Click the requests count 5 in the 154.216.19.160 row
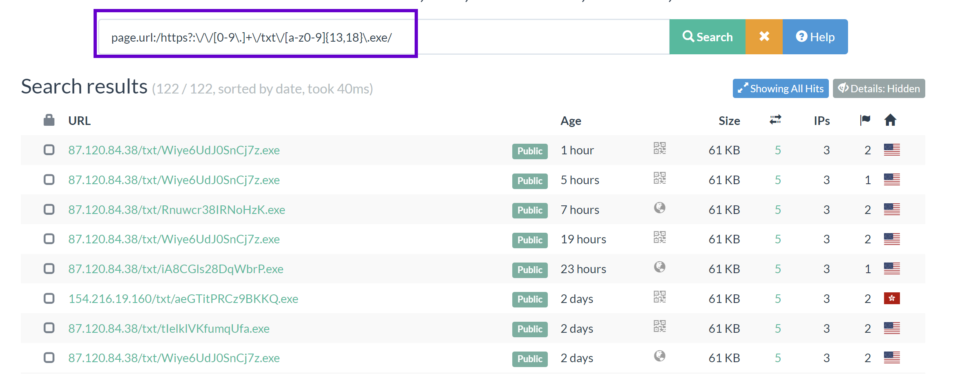Image resolution: width=980 pixels, height=374 pixels. coord(778,299)
